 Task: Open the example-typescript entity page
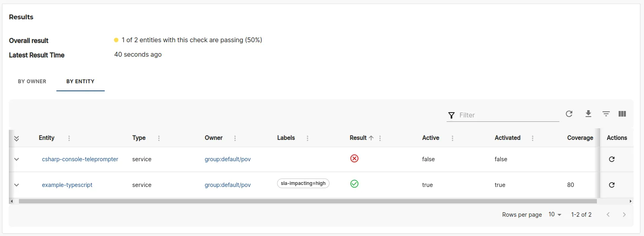point(67,185)
